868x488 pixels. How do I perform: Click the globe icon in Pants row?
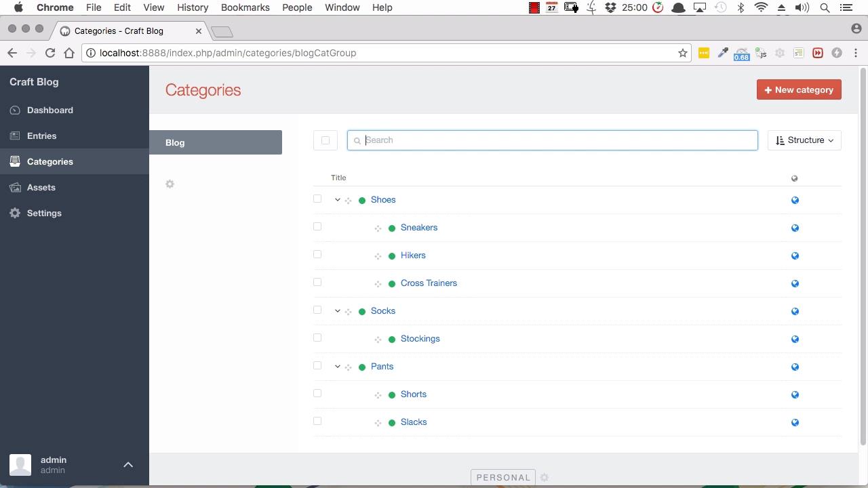click(795, 367)
